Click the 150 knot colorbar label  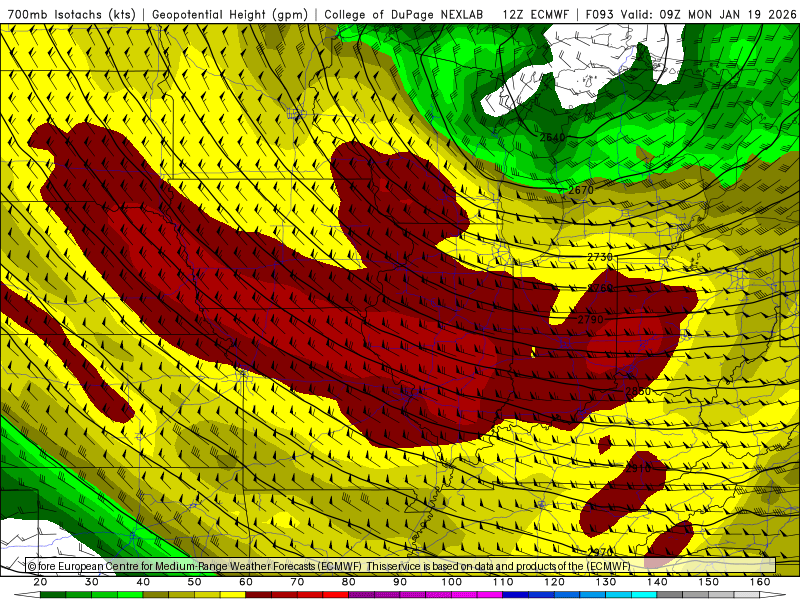pyautogui.click(x=709, y=582)
